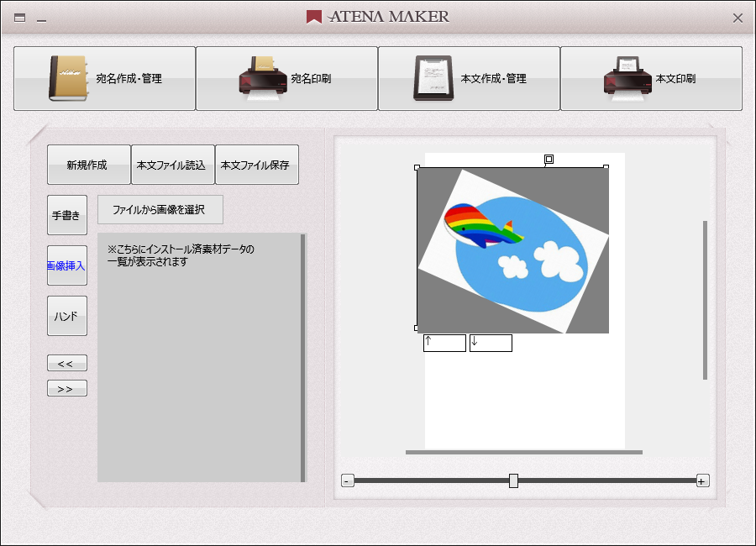756x546 pixels.
Task: Switch to 本文作成・管理 tab
Action: tap(469, 79)
